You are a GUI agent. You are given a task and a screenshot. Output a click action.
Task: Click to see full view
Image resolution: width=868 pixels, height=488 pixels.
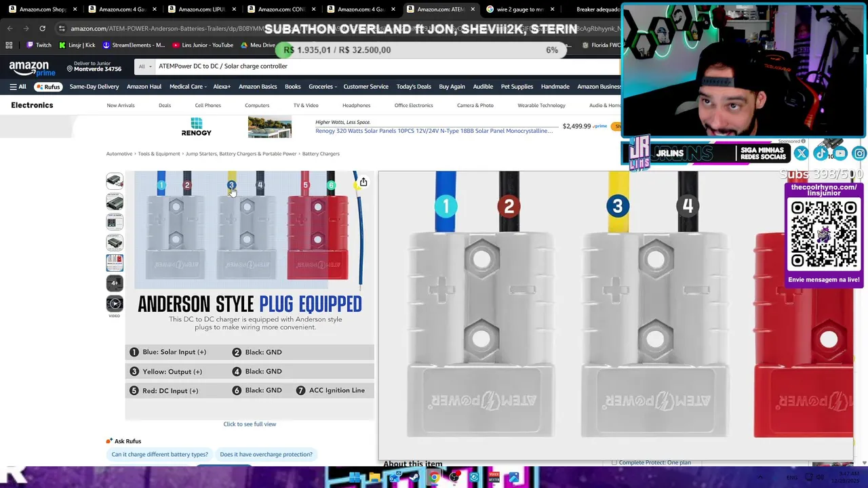(250, 424)
